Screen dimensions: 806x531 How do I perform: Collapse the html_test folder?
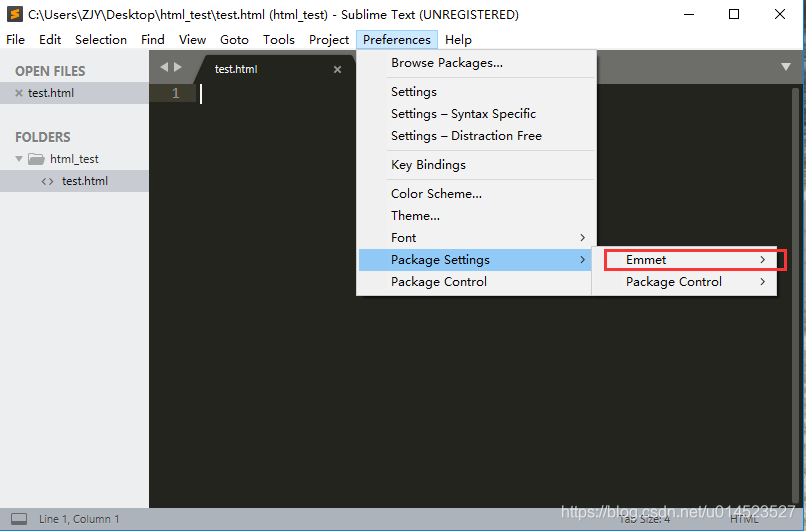click(19, 159)
